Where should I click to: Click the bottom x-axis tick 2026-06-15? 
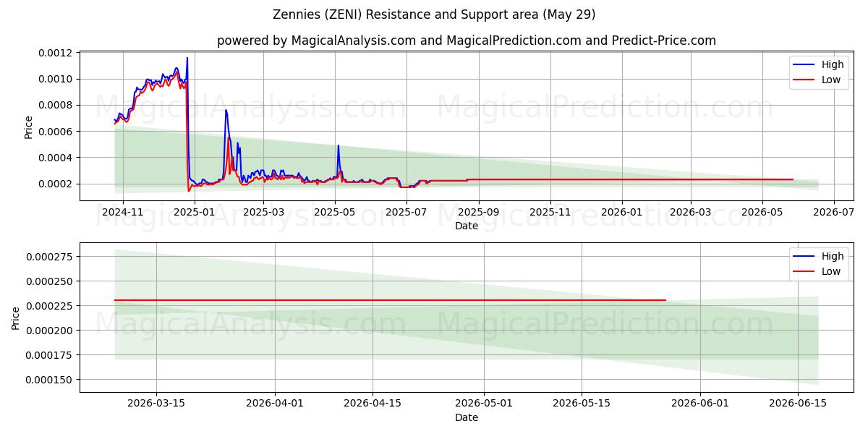click(798, 404)
